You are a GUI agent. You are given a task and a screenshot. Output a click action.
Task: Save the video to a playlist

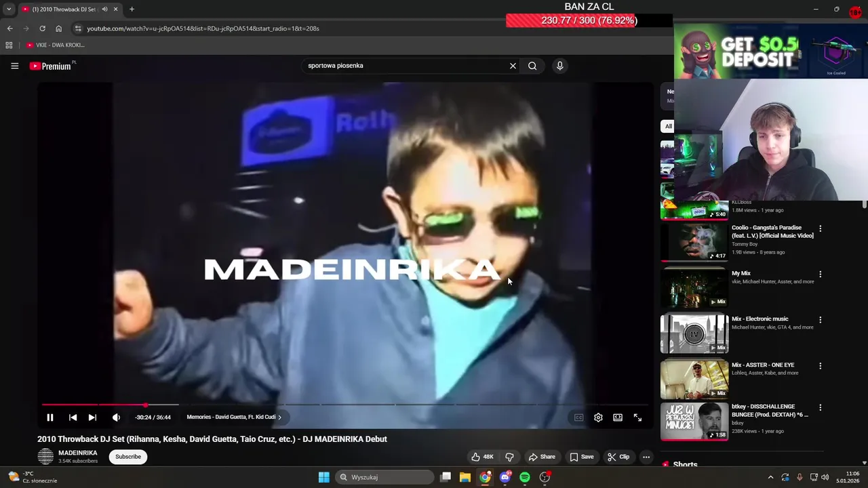coord(582,457)
